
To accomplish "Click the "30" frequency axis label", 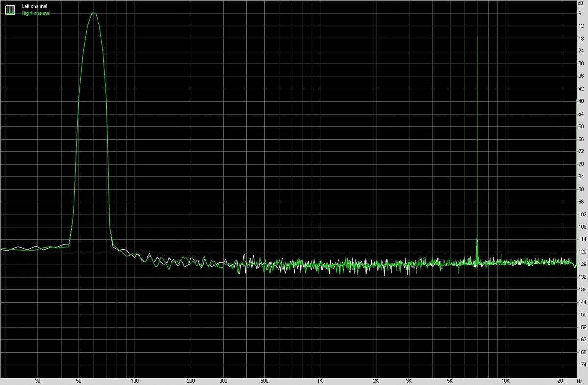I will [x=38, y=381].
